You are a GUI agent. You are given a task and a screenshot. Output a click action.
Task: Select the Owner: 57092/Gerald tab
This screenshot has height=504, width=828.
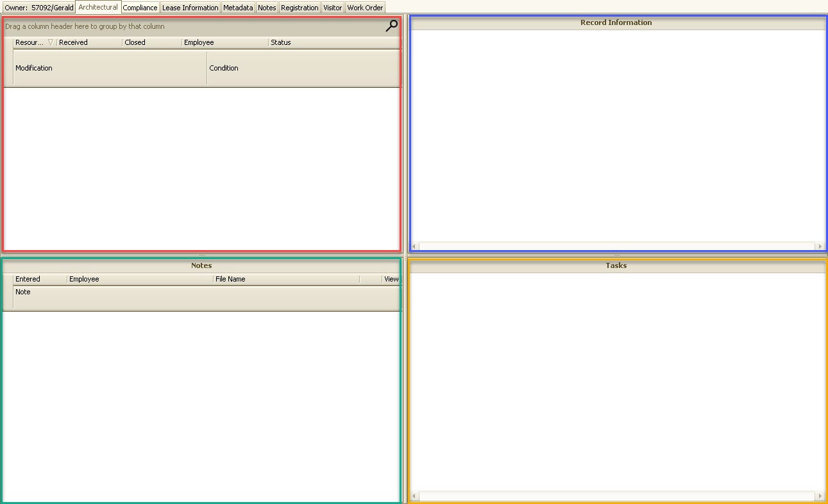coord(38,8)
